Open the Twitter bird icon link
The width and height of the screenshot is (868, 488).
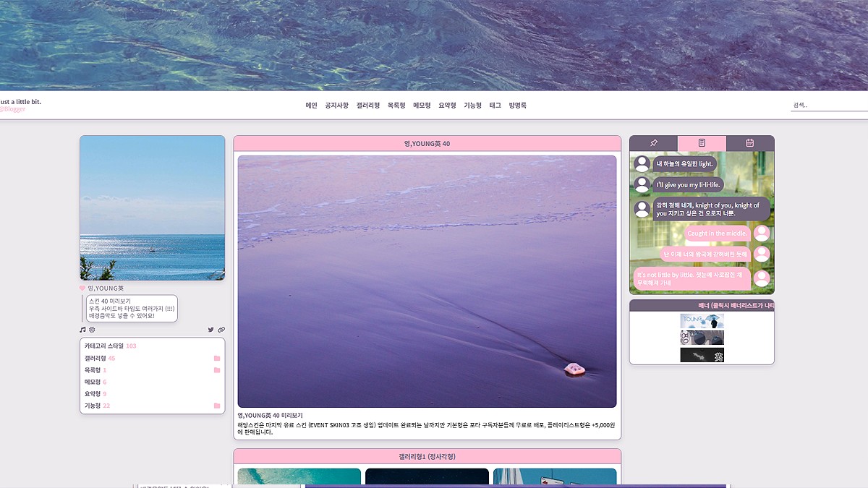coord(210,330)
